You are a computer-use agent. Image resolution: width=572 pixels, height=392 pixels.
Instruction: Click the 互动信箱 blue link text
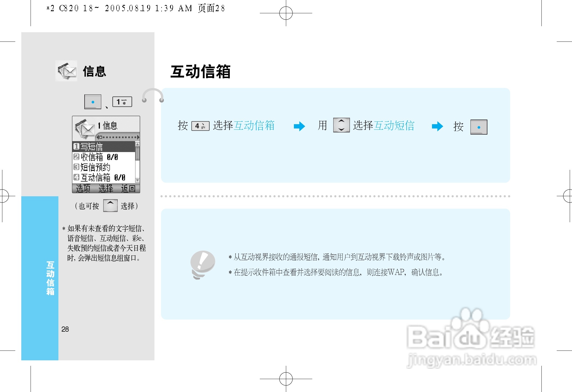pyautogui.click(x=255, y=126)
